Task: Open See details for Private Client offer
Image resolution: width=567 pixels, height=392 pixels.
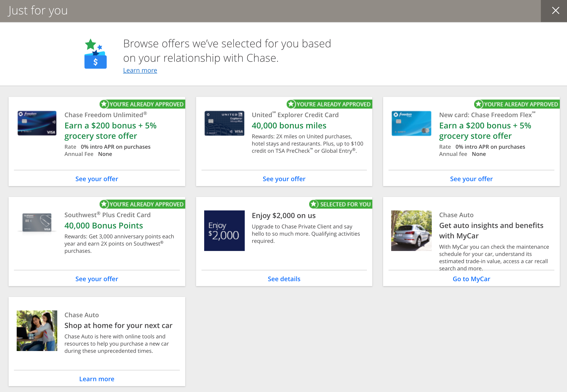Action: pyautogui.click(x=284, y=279)
